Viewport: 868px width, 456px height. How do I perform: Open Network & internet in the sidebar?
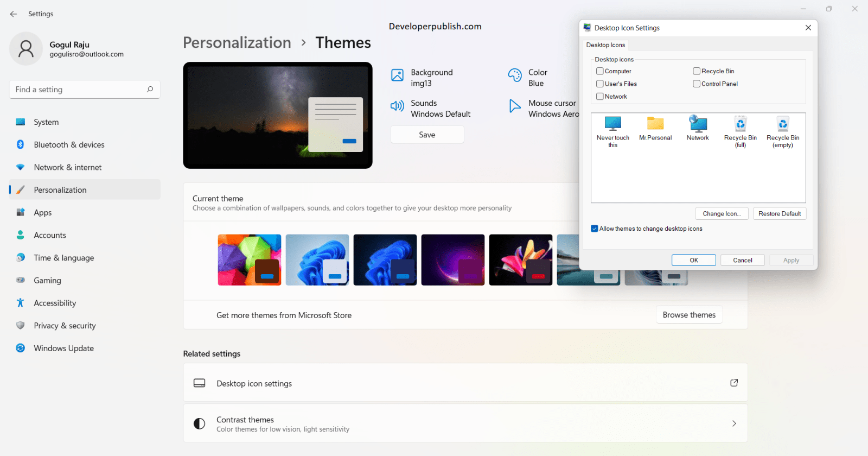tap(85, 167)
